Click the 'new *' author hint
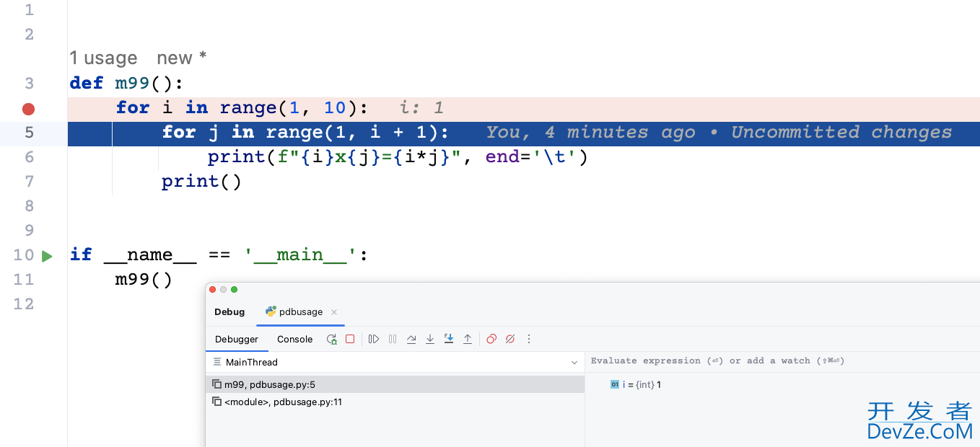This screenshot has height=447, width=980. tap(182, 58)
